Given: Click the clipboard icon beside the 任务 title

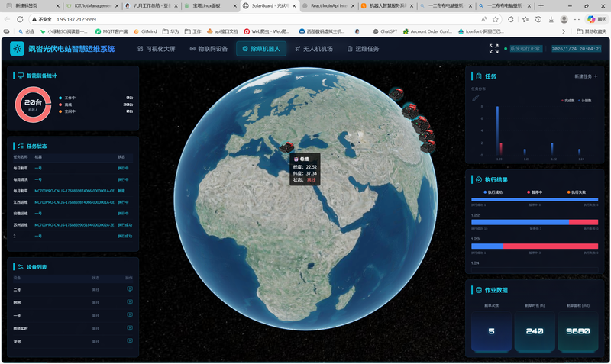Looking at the screenshot, I should click(479, 76).
